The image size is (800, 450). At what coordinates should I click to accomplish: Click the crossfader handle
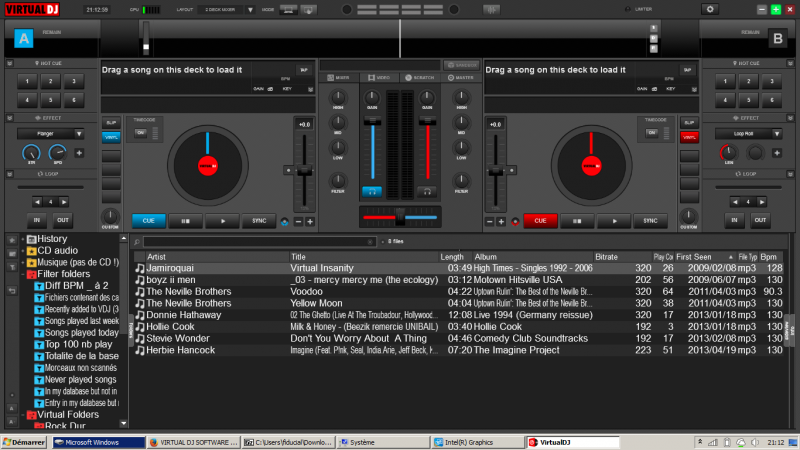[x=400, y=217]
